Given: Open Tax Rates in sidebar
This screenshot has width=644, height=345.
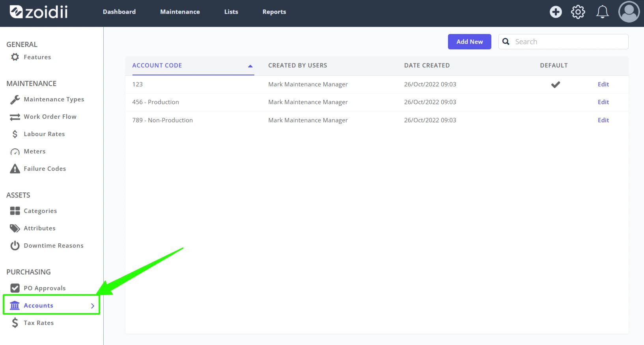Looking at the screenshot, I should (39, 323).
